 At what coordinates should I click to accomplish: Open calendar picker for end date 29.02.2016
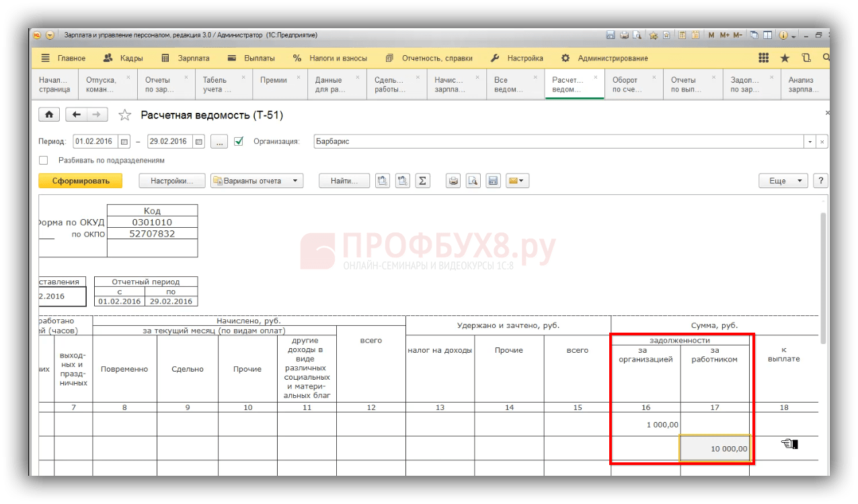[198, 142]
